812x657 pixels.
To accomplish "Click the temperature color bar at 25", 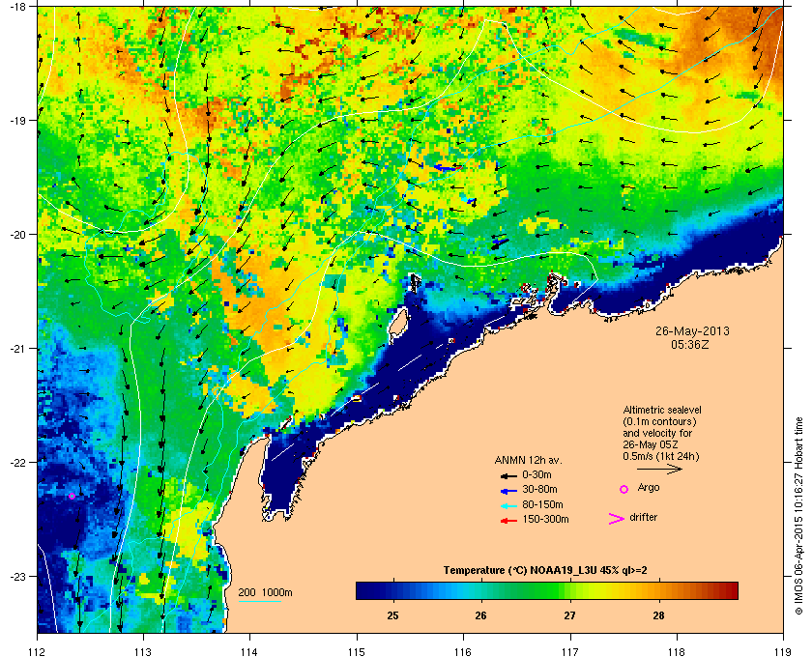I will tap(393, 590).
